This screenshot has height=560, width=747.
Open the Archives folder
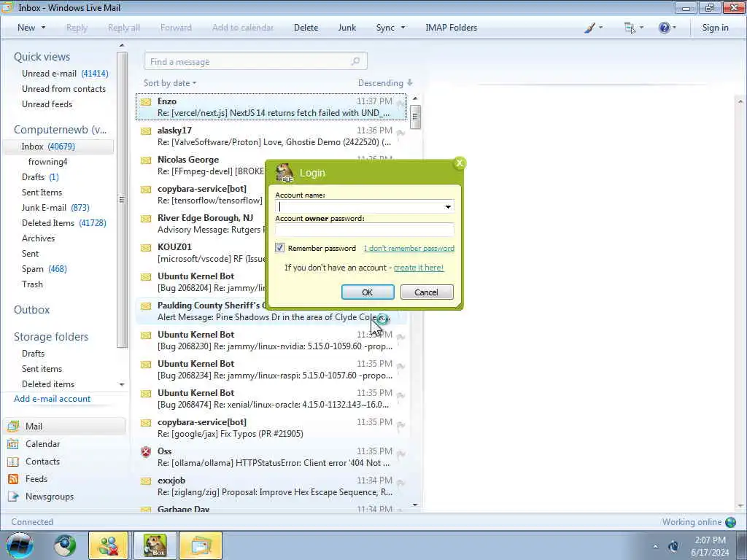pyautogui.click(x=38, y=238)
